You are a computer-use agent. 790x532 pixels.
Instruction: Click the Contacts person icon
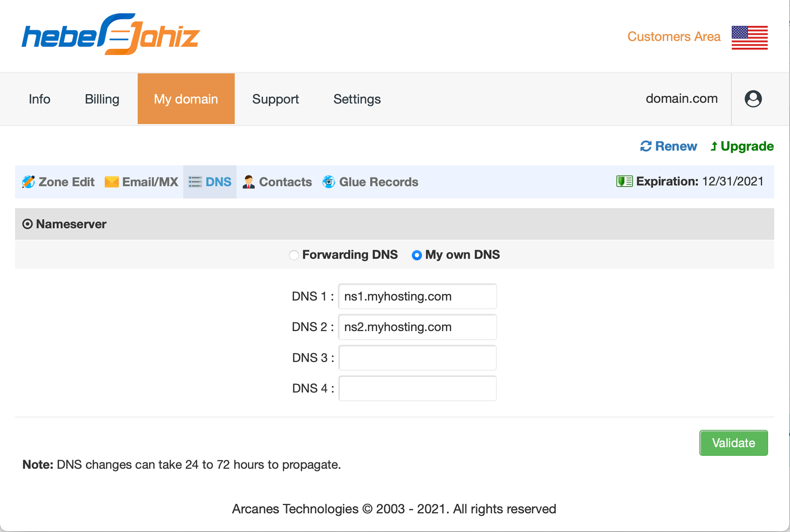coord(249,182)
